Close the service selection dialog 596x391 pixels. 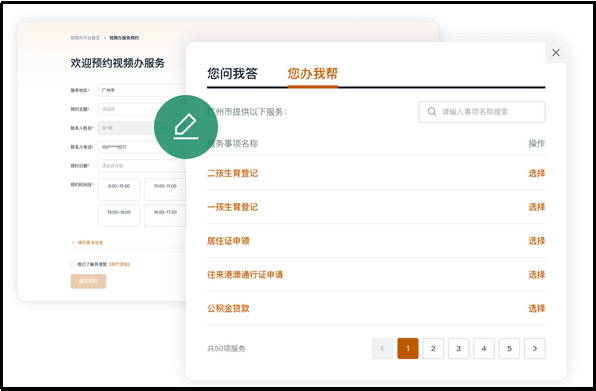coord(555,53)
